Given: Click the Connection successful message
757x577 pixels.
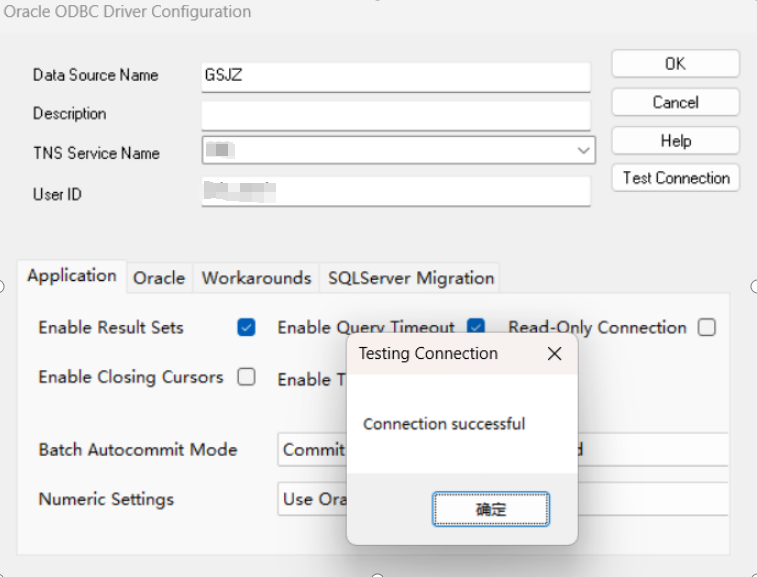Looking at the screenshot, I should [444, 424].
